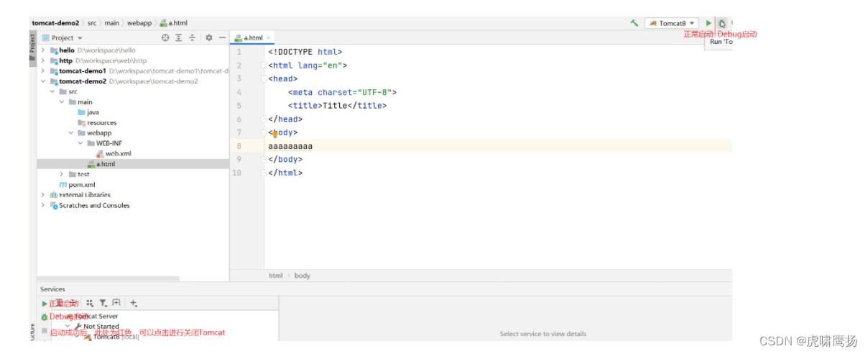Image resolution: width=868 pixels, height=354 pixels.
Task: Click Open in New Tab icon in Services
Action: (116, 304)
